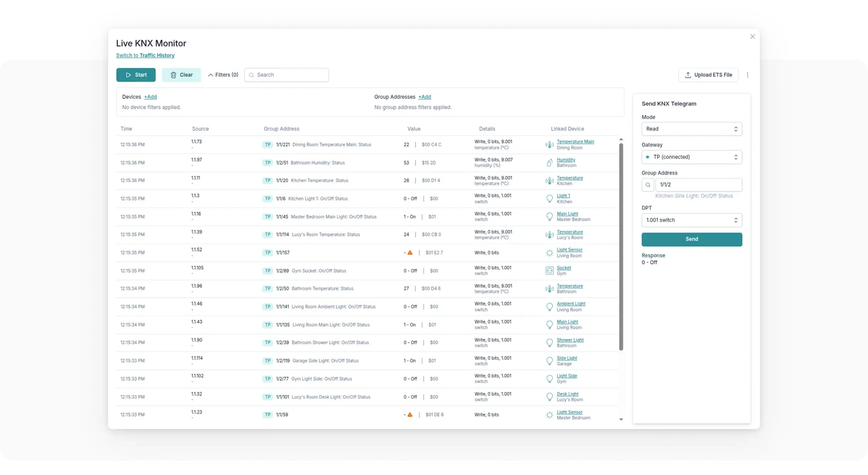
Task: Collapse the Filters (0) expander
Action: [223, 75]
